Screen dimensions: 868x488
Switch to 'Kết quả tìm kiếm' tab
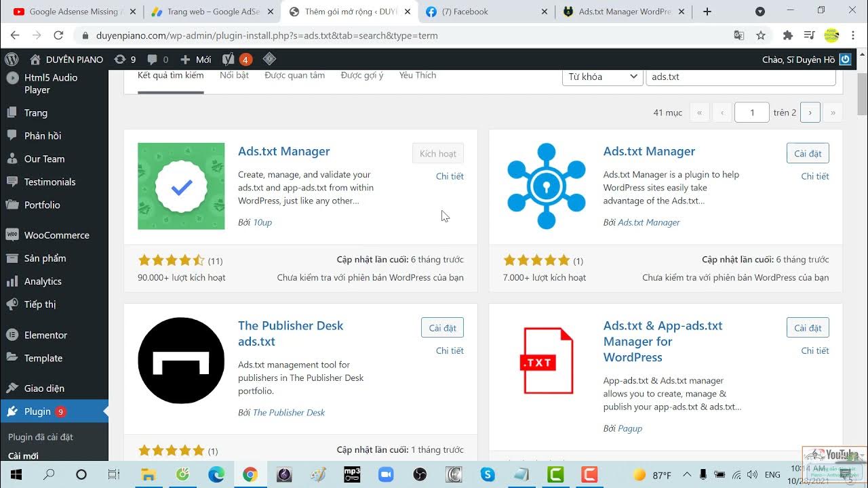[x=170, y=76]
